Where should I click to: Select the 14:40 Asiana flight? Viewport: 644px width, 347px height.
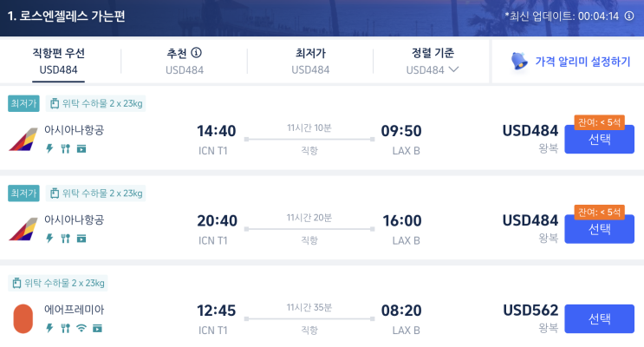[x=599, y=140]
